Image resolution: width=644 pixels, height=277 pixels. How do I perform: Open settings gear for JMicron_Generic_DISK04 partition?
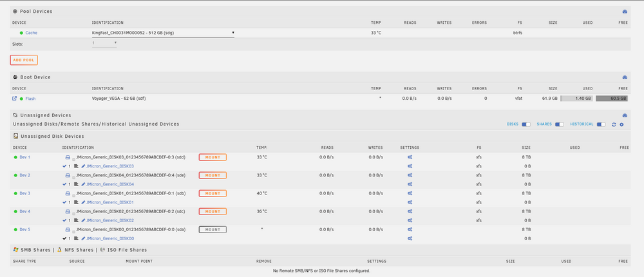pos(410,184)
